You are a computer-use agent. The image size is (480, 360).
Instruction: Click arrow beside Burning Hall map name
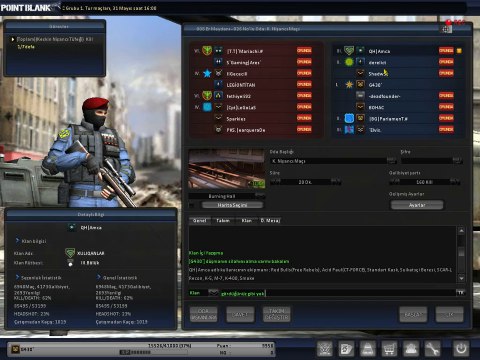point(260,195)
